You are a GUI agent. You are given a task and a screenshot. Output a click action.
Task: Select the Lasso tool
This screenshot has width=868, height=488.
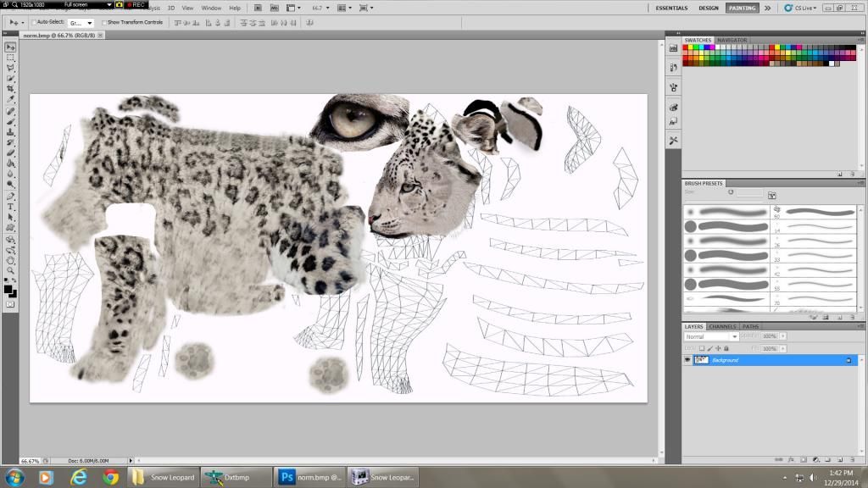tap(10, 68)
